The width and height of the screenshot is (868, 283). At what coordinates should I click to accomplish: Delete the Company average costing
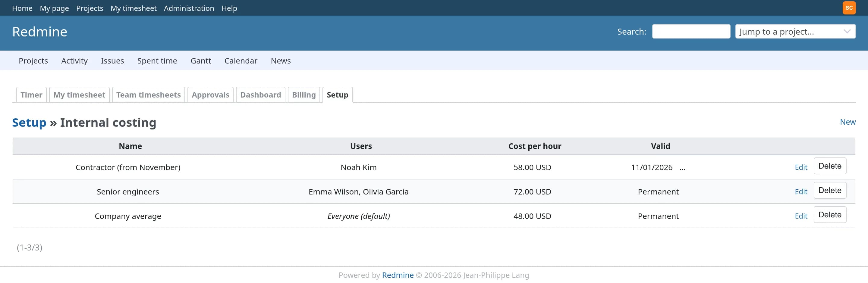(830, 215)
